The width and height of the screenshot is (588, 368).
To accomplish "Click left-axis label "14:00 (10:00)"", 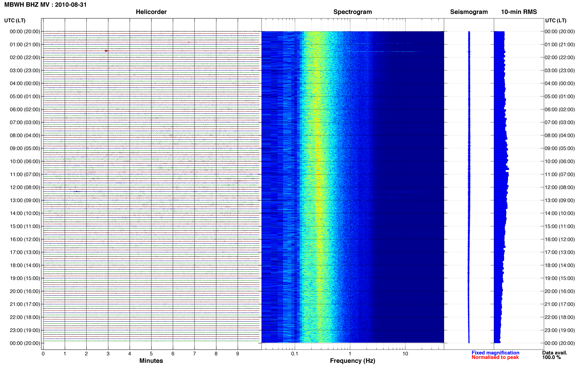I will [x=25, y=213].
